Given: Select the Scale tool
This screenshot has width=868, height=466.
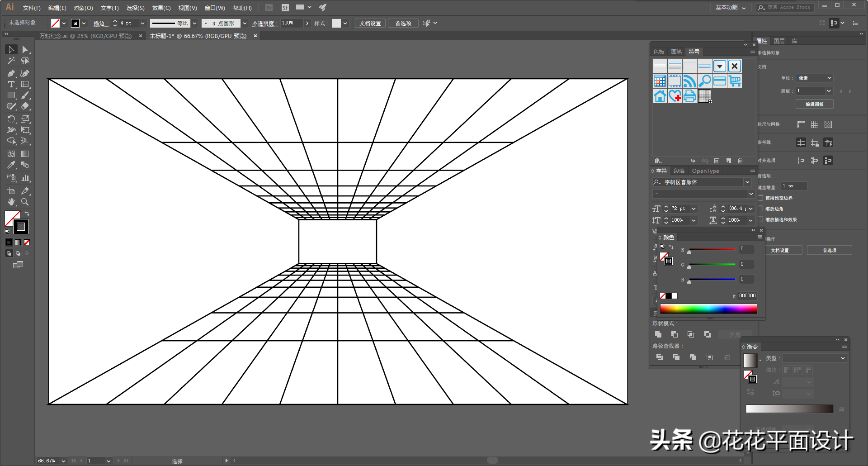Looking at the screenshot, I should click(25, 119).
